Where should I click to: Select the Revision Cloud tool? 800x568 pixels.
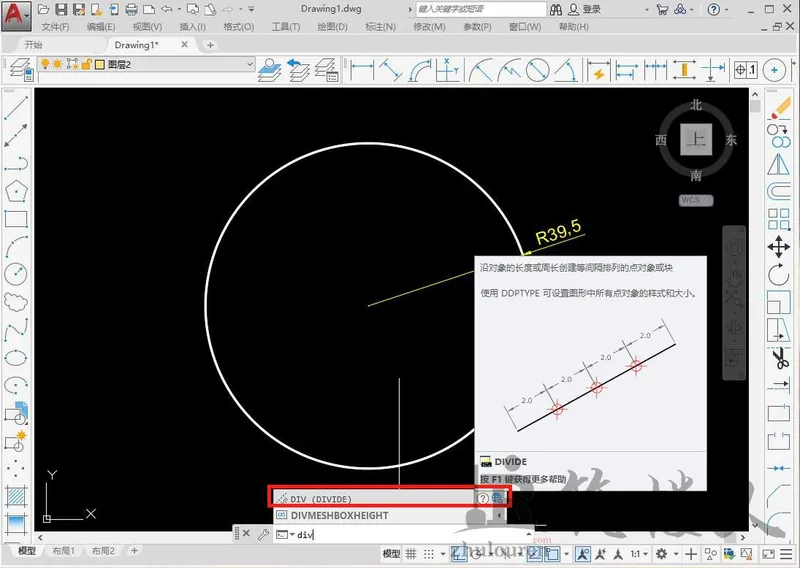click(x=16, y=302)
